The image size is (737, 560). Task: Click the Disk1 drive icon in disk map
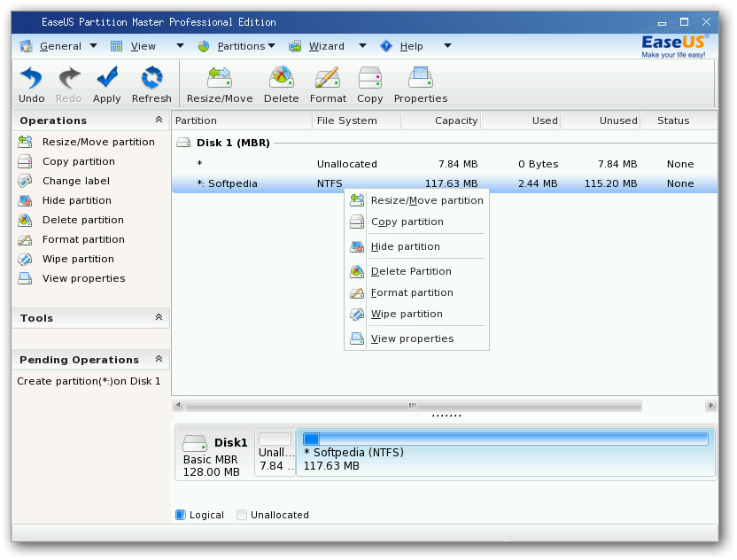[x=195, y=443]
